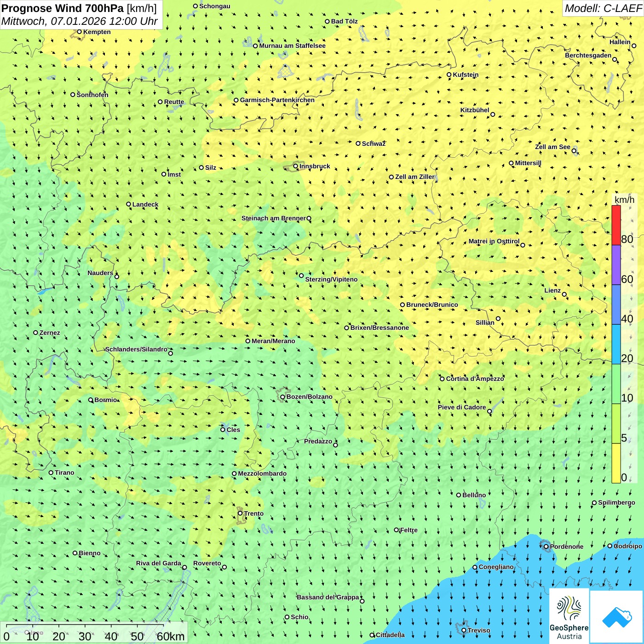Image resolution: width=644 pixels, height=644 pixels.
Task: Click the Belluno location marker
Action: [x=458, y=495]
